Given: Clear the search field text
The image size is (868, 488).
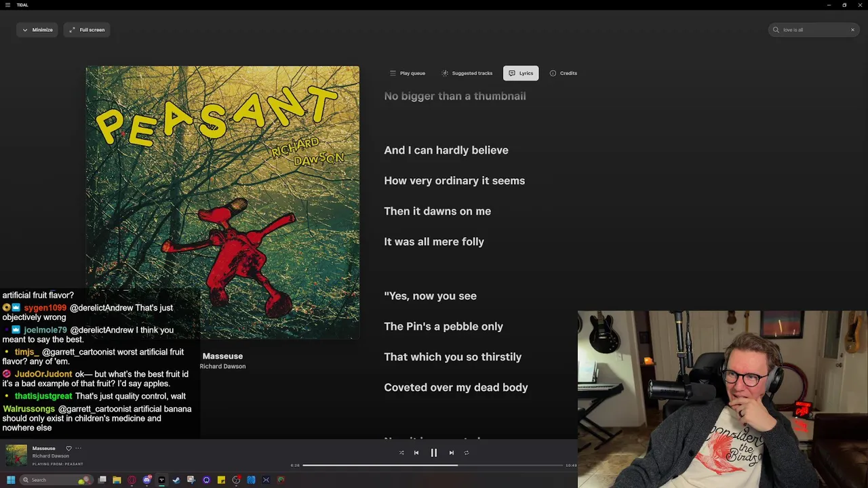Looking at the screenshot, I should click(852, 30).
